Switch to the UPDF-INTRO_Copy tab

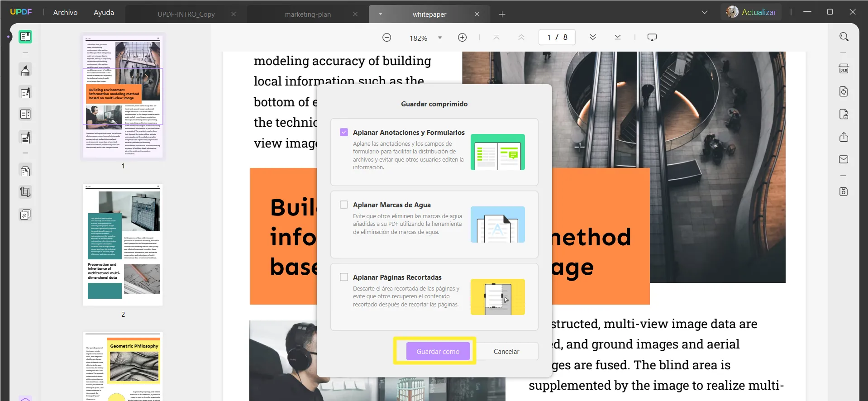(x=186, y=14)
